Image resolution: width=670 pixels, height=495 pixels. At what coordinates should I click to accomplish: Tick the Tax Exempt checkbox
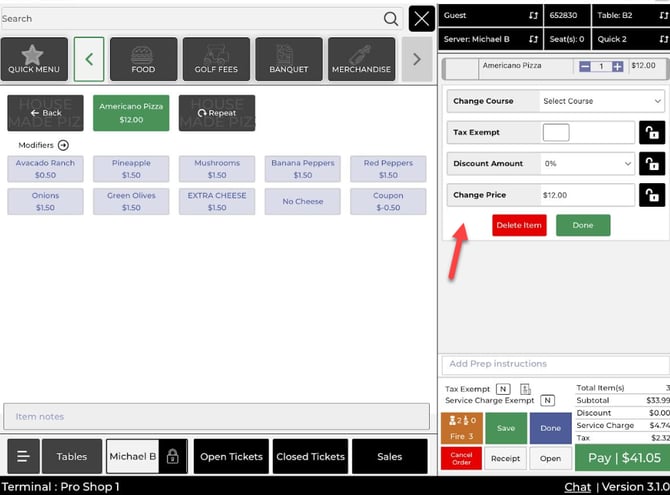(555, 133)
